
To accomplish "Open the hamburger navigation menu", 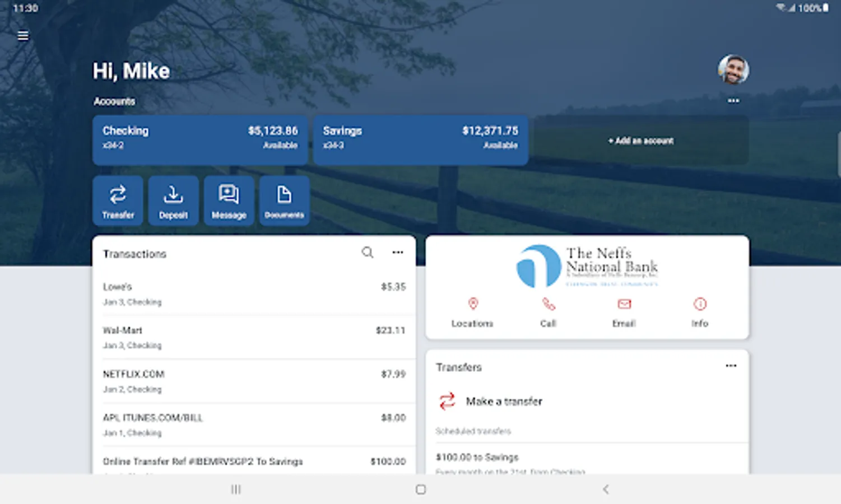I will (23, 36).
